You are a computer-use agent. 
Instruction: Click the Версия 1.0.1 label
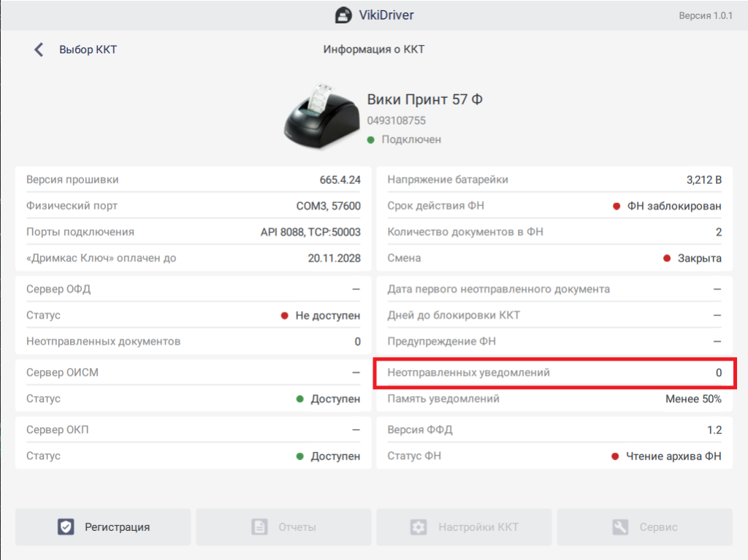(705, 15)
